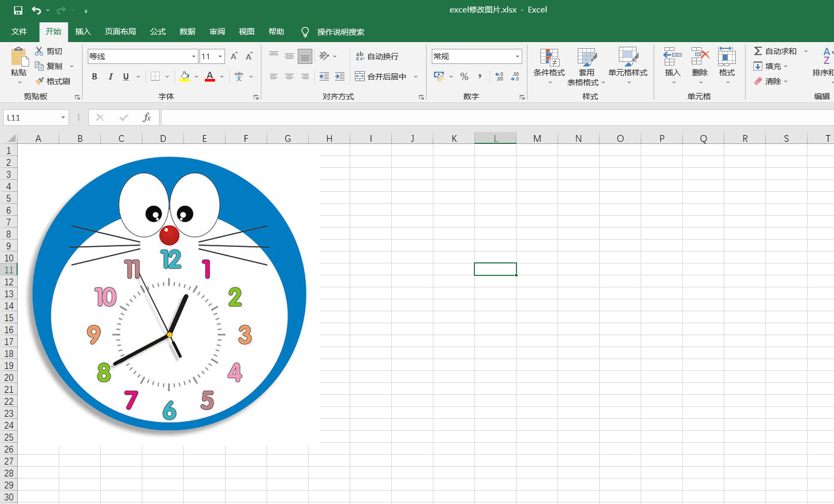Viewport: 834px width, 504px height.
Task: Click increase decimal places icon
Action: point(499,76)
